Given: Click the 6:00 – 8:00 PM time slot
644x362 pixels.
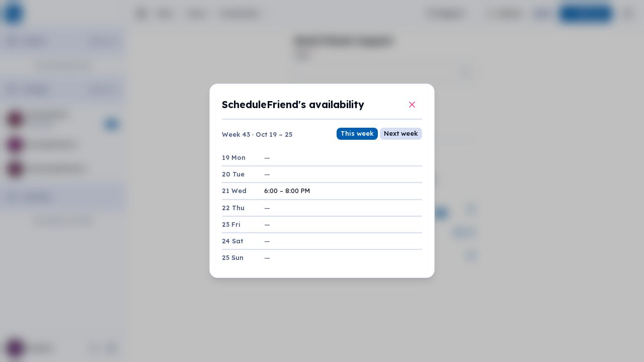Looking at the screenshot, I should click(x=287, y=191).
